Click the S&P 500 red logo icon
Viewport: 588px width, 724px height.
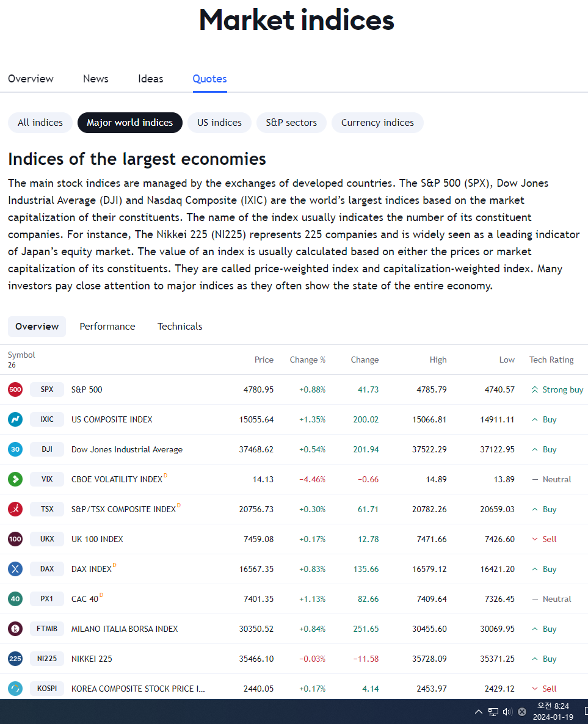[15, 389]
